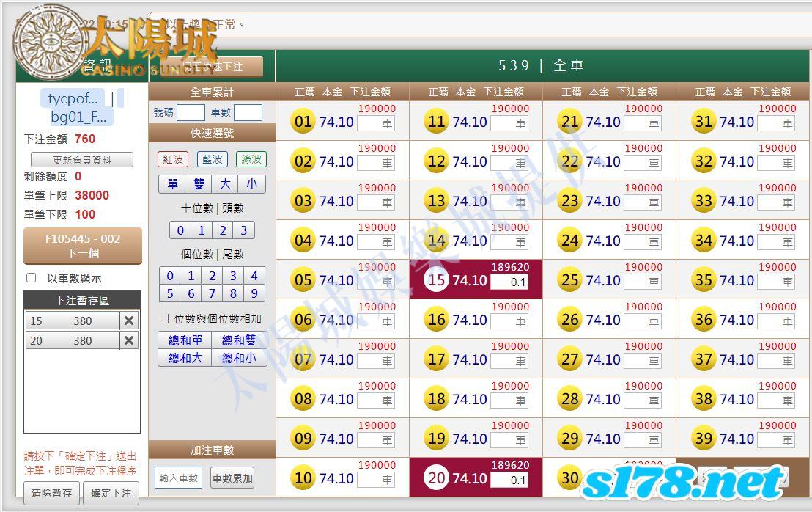
Task: Deselect highlighted number ball 15
Action: pyautogui.click(x=437, y=279)
